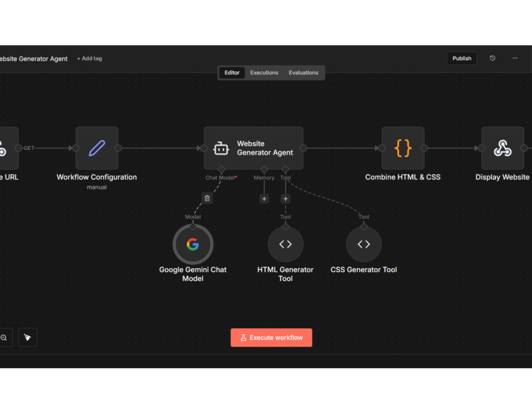Screen dimensions: 532x399
Task: Open the Combine HTML & CSS code node
Action: [x=403, y=148]
